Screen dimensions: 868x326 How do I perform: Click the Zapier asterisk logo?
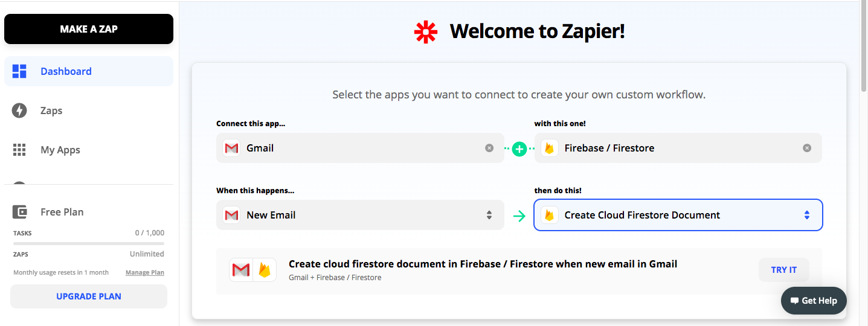click(425, 32)
